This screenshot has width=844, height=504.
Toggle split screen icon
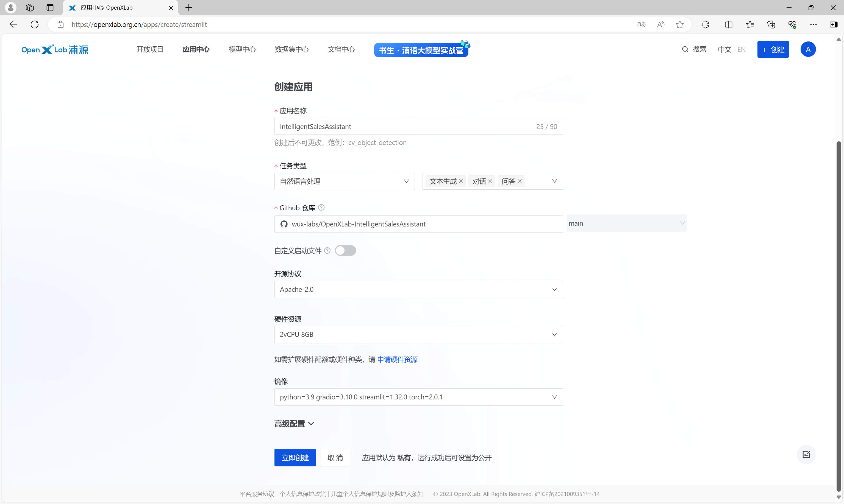[x=728, y=24]
